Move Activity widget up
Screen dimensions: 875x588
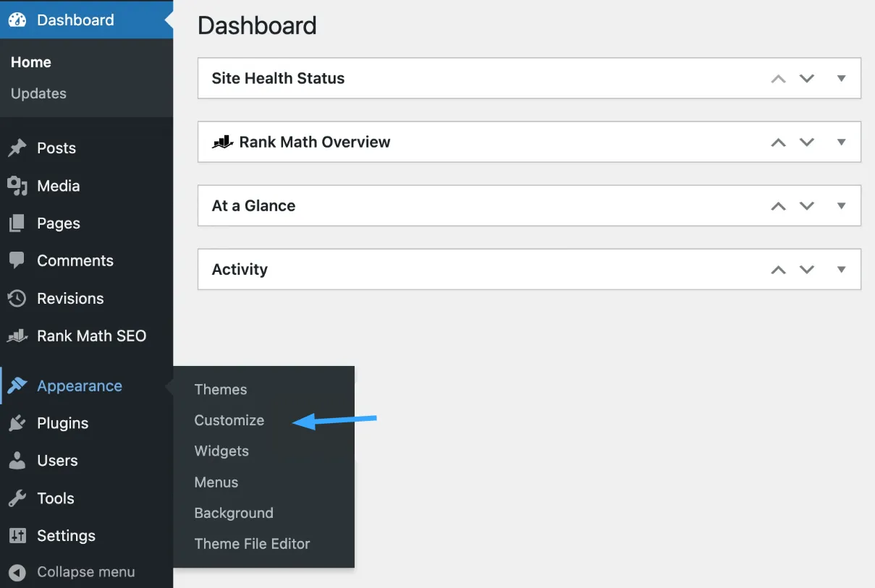(x=778, y=269)
